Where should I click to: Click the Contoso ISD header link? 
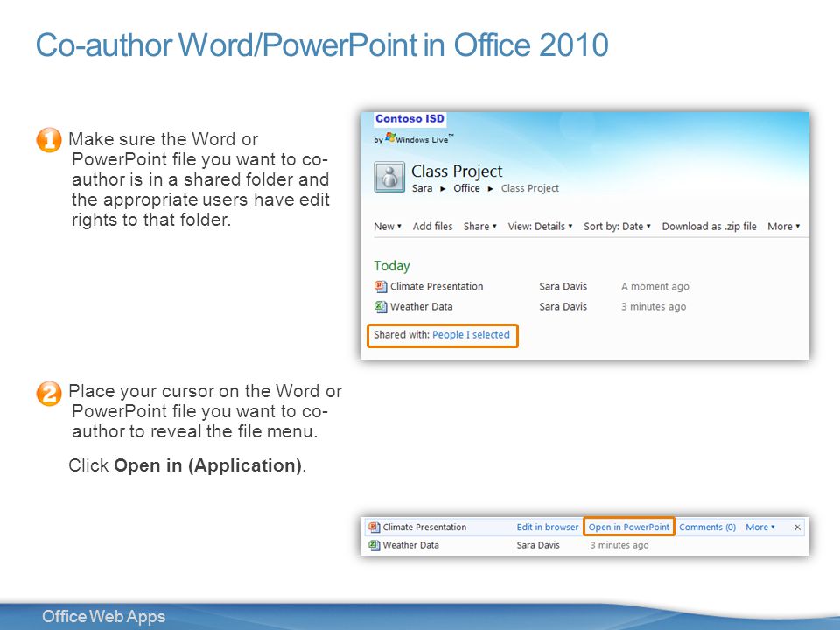(409, 118)
